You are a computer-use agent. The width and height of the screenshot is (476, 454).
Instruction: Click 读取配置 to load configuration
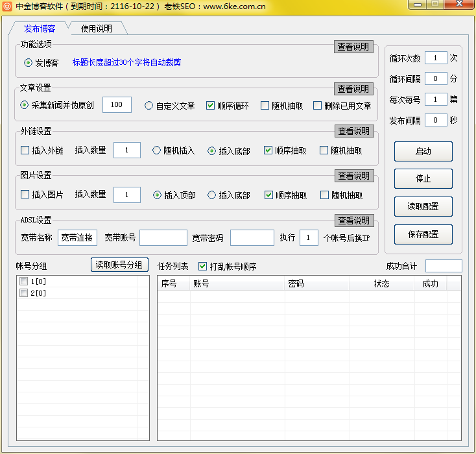(x=423, y=206)
